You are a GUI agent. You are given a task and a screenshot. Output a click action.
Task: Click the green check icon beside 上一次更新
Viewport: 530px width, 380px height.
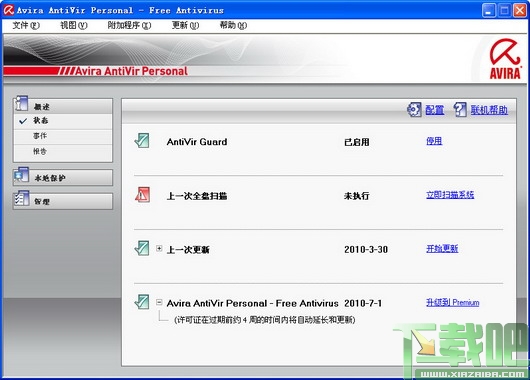[142, 248]
